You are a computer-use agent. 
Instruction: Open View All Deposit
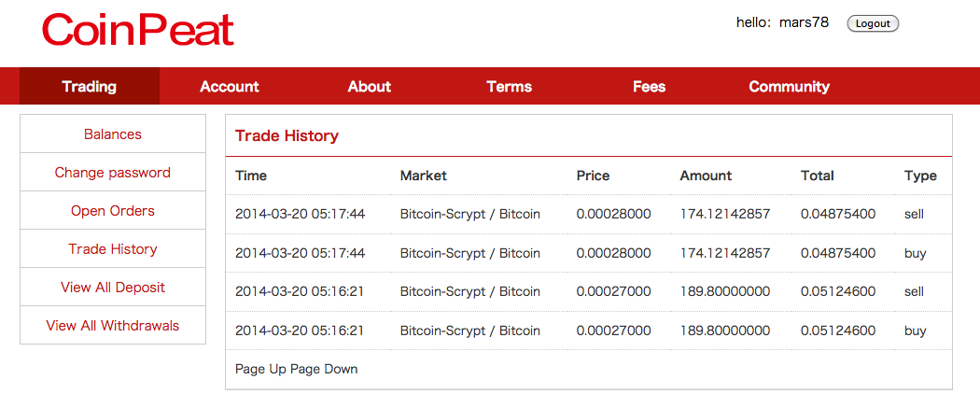113,287
